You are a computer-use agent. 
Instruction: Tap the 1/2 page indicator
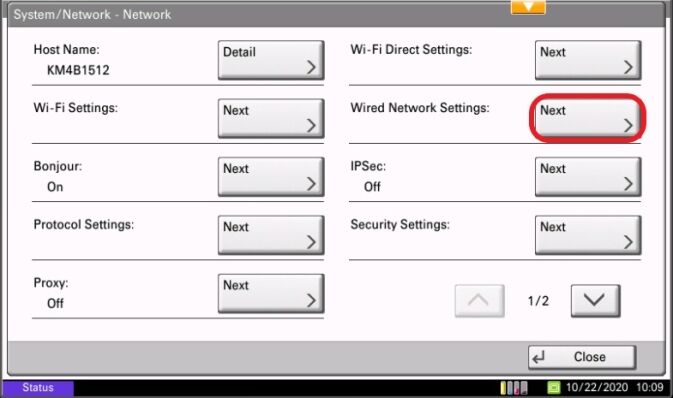coord(538,301)
